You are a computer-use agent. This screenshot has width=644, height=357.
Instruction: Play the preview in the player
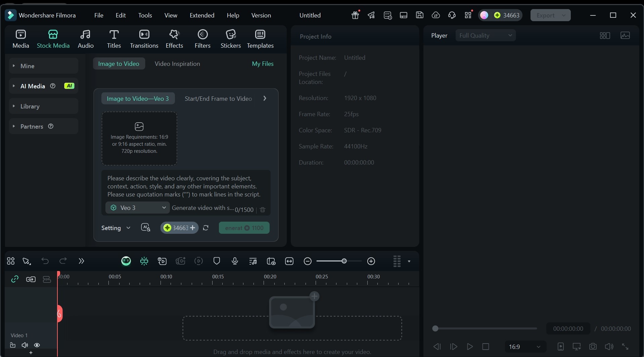click(x=470, y=347)
